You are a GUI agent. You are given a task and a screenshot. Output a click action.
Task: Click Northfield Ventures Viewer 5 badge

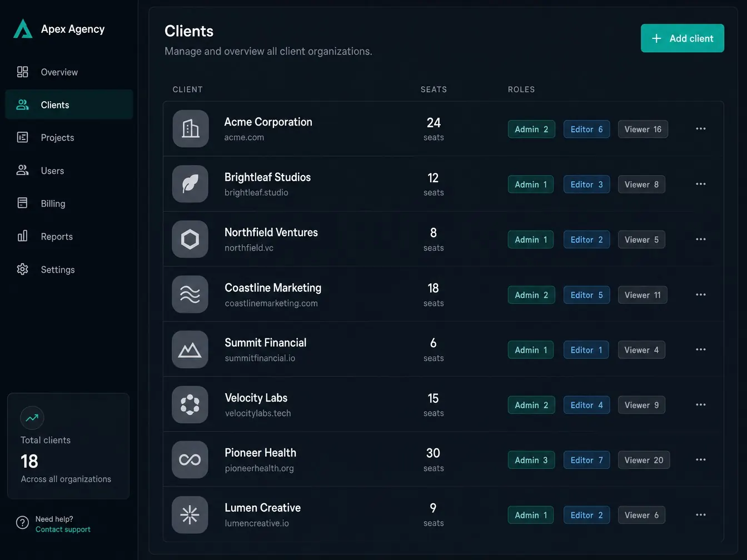click(x=641, y=239)
